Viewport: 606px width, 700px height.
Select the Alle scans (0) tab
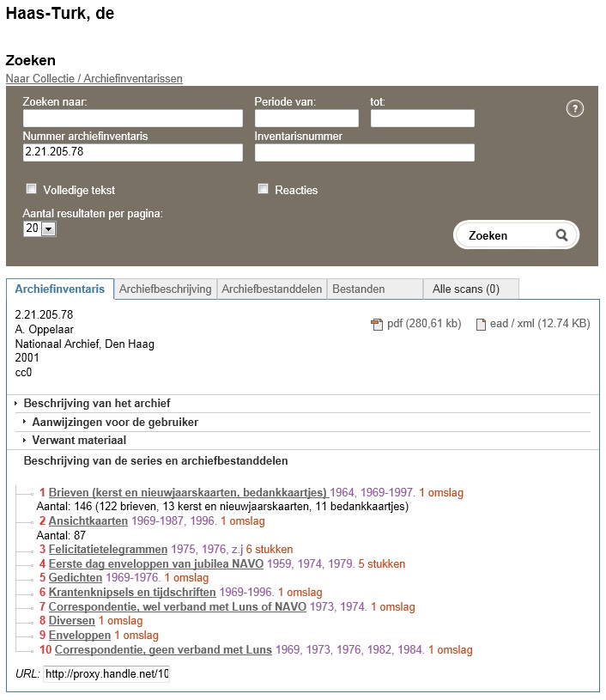coord(466,289)
